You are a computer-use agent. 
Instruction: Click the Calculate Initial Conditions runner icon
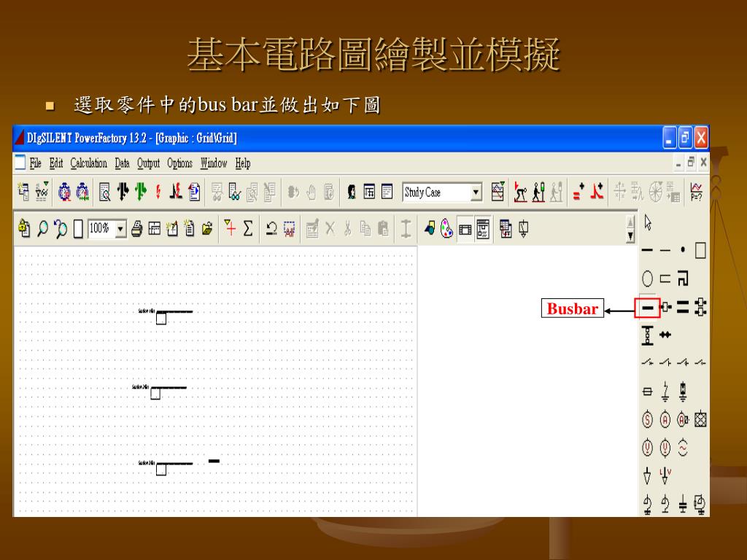(520, 192)
